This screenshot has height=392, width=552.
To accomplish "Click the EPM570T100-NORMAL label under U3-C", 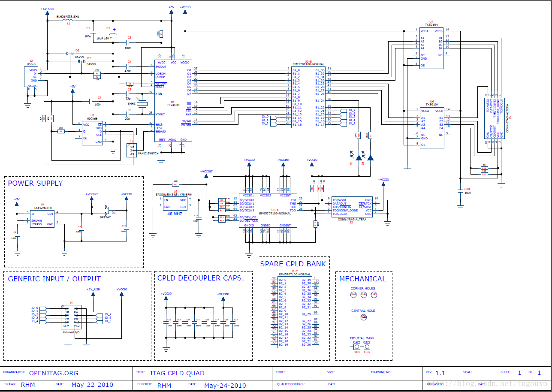I will coord(295,274).
